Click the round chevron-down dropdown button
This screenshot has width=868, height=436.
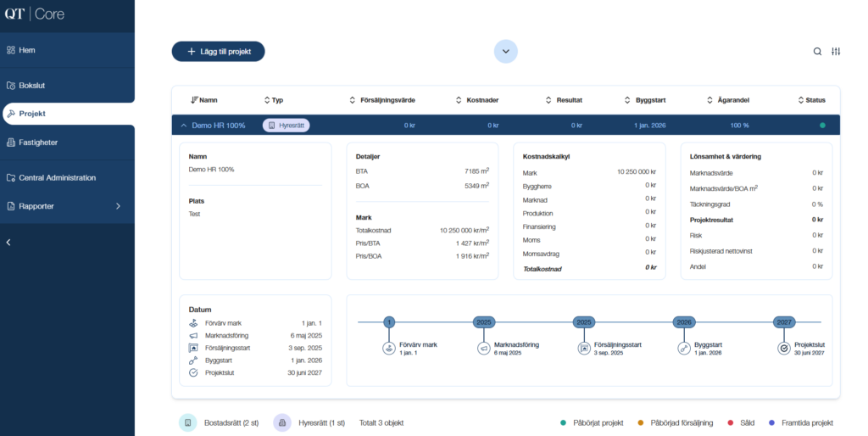(506, 52)
